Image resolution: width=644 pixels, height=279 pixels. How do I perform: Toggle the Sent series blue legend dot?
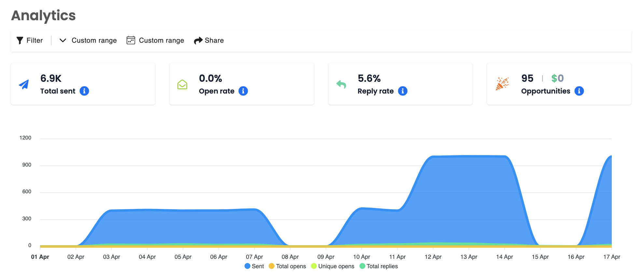click(x=247, y=266)
